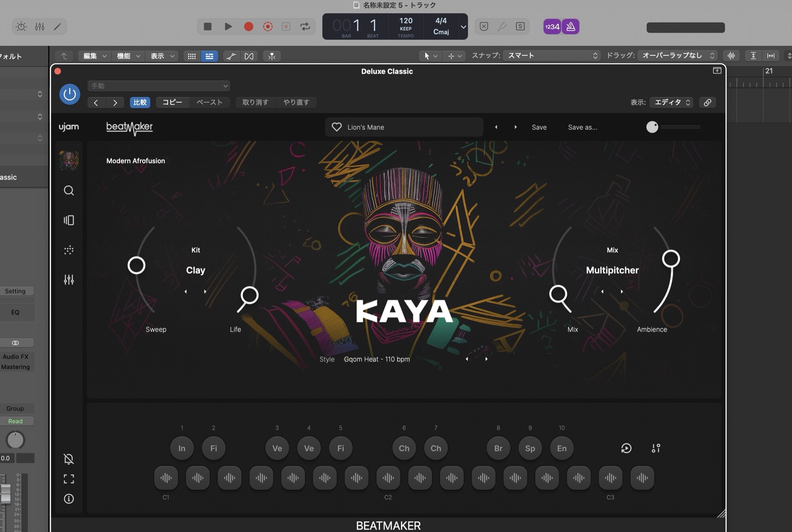The width and height of the screenshot is (792, 532).
Task: Open the 表示 エディタ view dropdown
Action: [x=672, y=103]
